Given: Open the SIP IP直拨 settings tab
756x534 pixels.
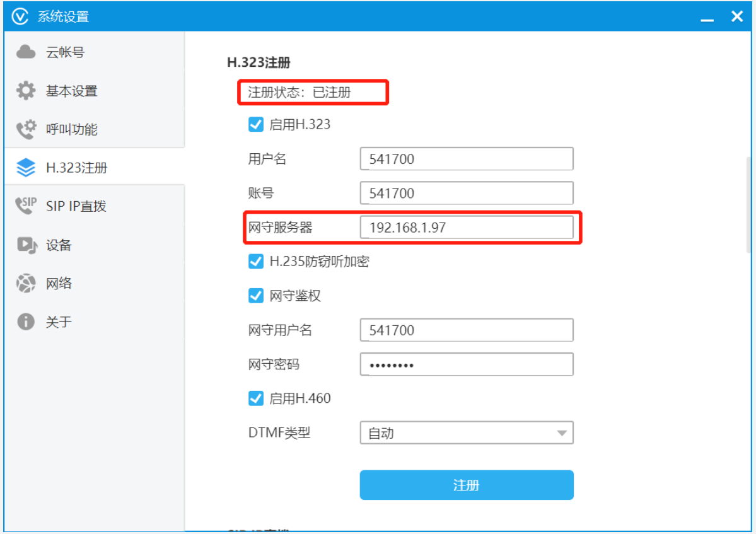Looking at the screenshot, I should pos(76,206).
